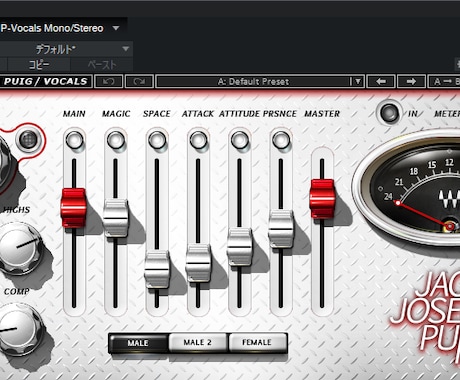
Task: Click the red MAIN fader handle
Action: tap(73, 208)
